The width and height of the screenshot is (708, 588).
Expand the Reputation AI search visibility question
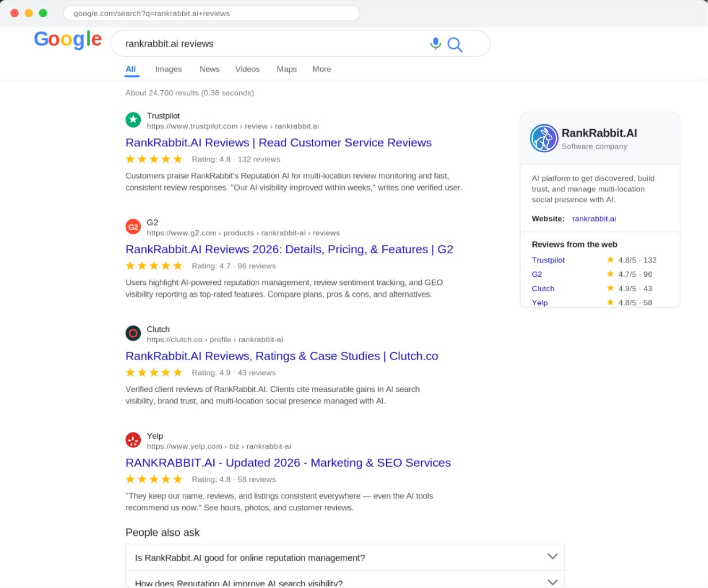coord(345,580)
